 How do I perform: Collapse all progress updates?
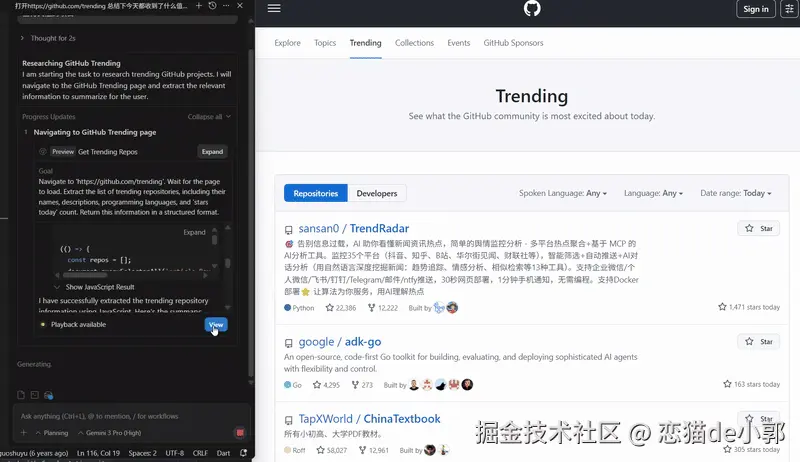[x=209, y=117]
